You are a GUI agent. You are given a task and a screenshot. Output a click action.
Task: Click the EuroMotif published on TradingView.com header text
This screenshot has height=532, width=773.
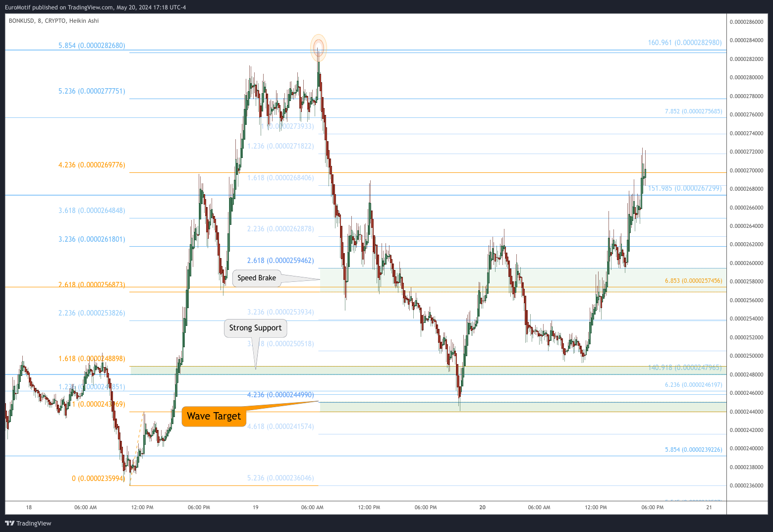(x=96, y=7)
